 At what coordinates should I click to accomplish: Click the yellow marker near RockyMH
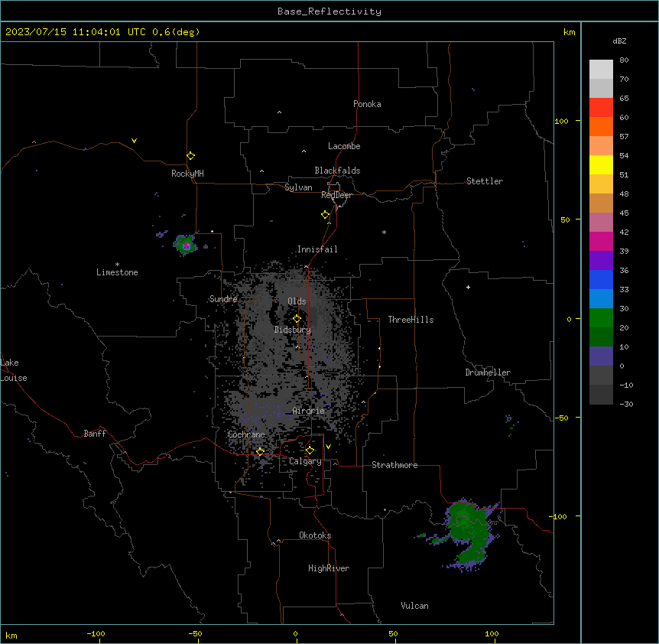[x=190, y=156]
